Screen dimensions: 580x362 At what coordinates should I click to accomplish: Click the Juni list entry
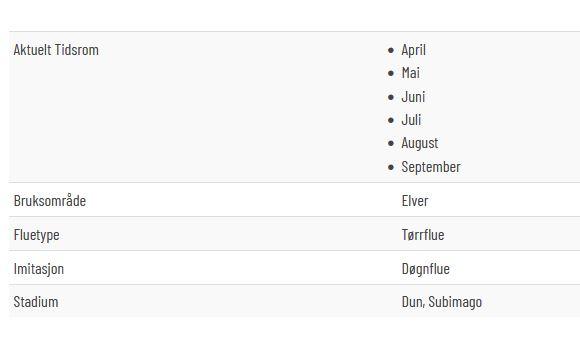[413, 97]
